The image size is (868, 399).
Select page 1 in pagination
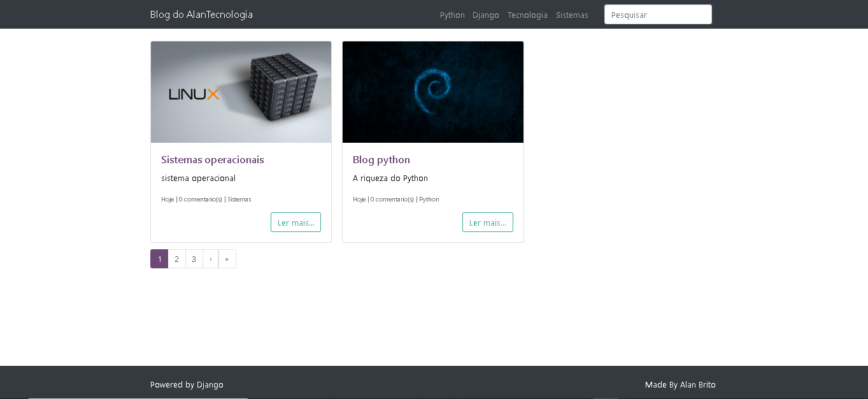159,259
